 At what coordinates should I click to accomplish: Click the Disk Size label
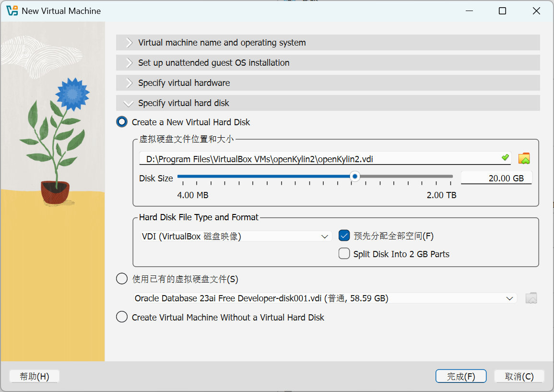click(x=156, y=178)
